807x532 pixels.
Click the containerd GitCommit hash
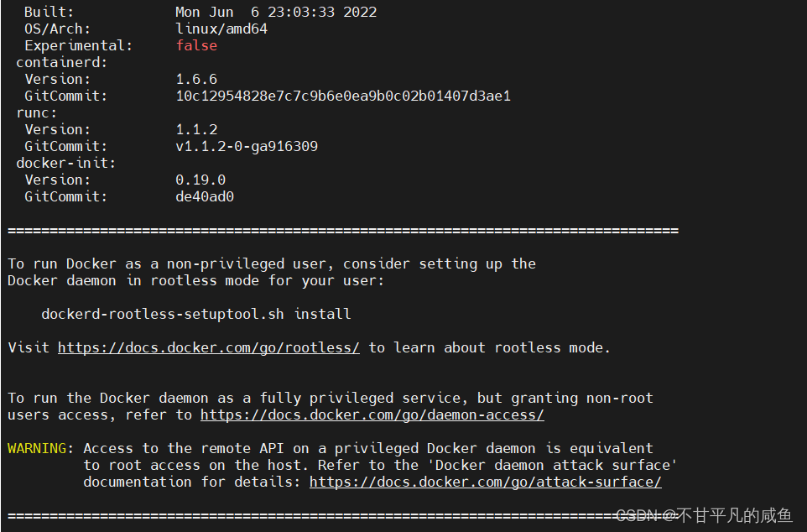tap(342, 96)
